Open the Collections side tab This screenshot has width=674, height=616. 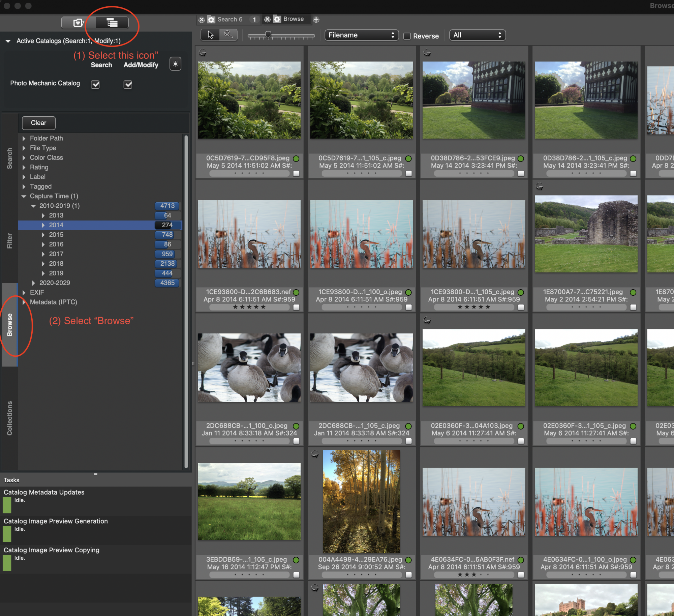[10, 418]
